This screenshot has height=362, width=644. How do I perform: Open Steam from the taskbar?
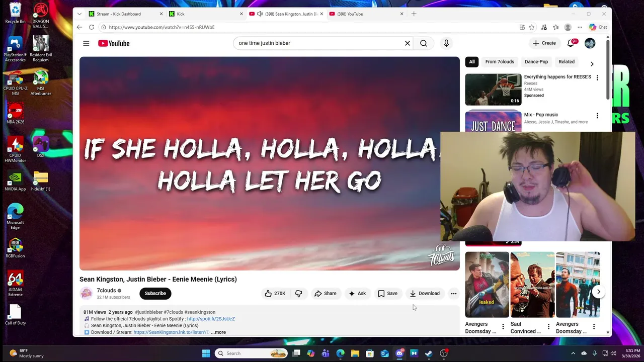click(x=429, y=353)
